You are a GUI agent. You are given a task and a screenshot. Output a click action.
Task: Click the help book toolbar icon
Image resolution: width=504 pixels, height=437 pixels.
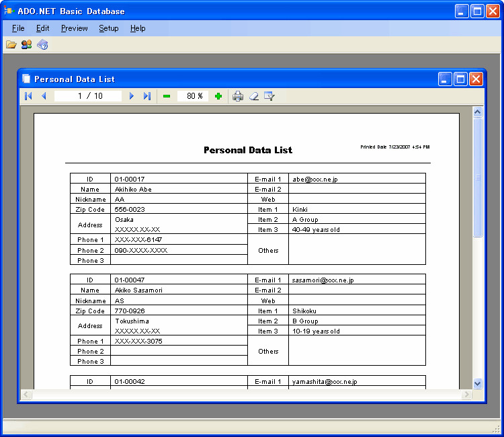click(42, 45)
